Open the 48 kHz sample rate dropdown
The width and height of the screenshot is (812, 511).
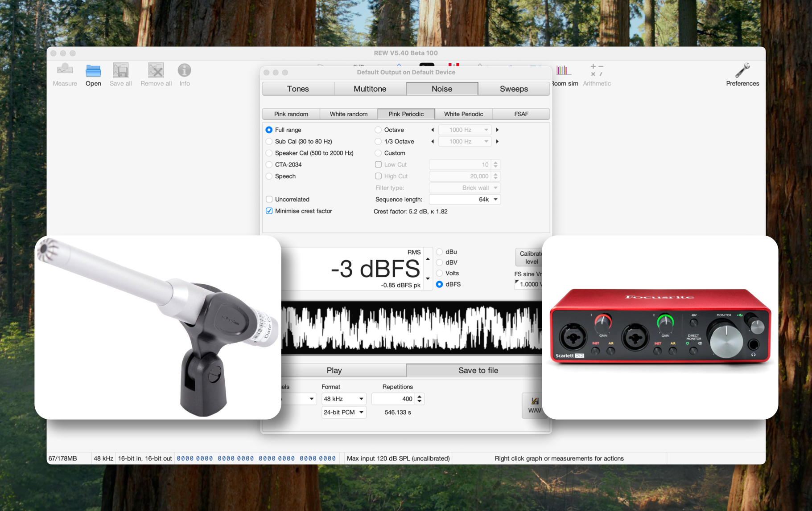(x=343, y=399)
